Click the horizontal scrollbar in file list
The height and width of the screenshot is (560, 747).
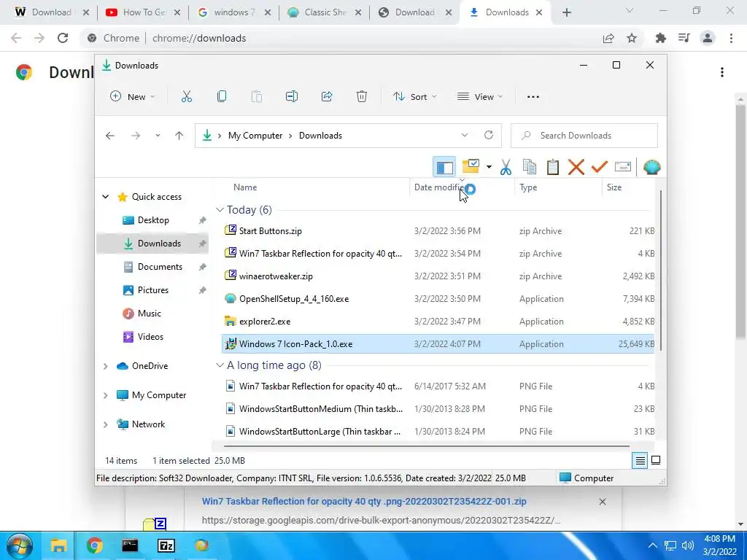tap(426, 447)
